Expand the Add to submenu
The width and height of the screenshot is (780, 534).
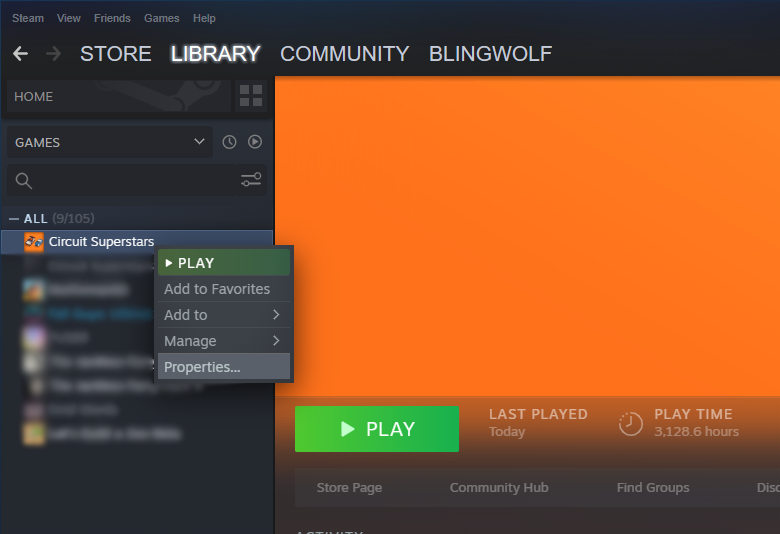pos(223,315)
